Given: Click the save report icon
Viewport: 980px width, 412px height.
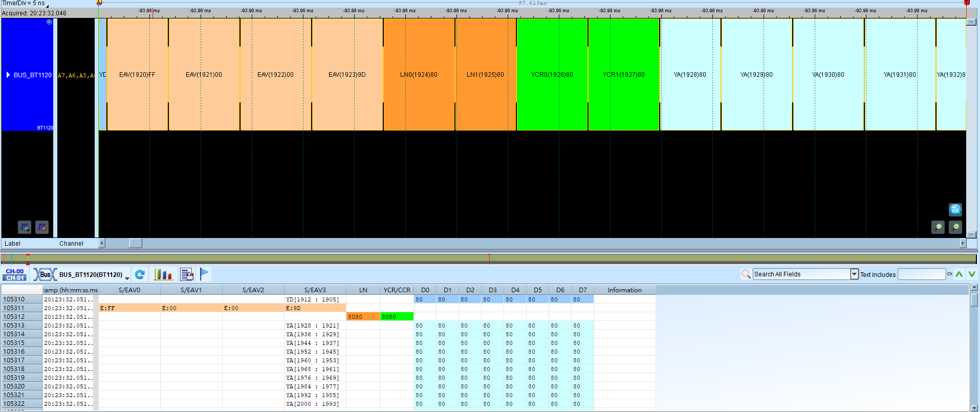Looking at the screenshot, I should 187,275.
